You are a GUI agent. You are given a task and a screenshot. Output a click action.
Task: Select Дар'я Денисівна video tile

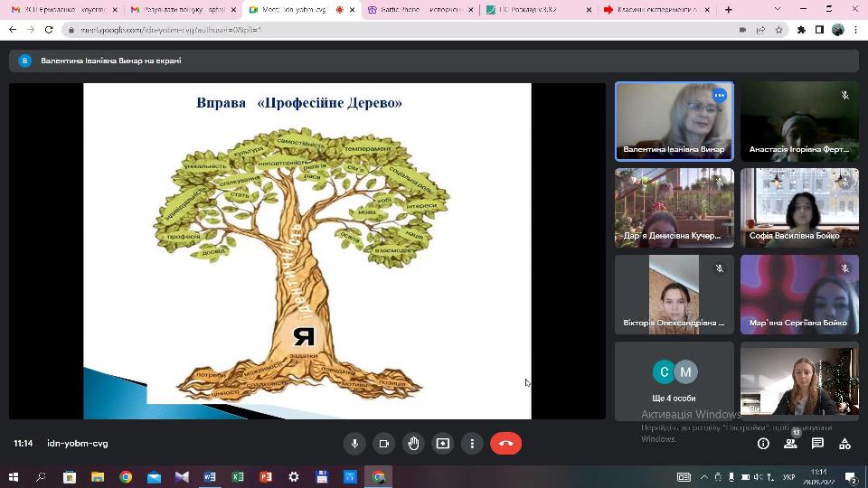pyautogui.click(x=675, y=208)
